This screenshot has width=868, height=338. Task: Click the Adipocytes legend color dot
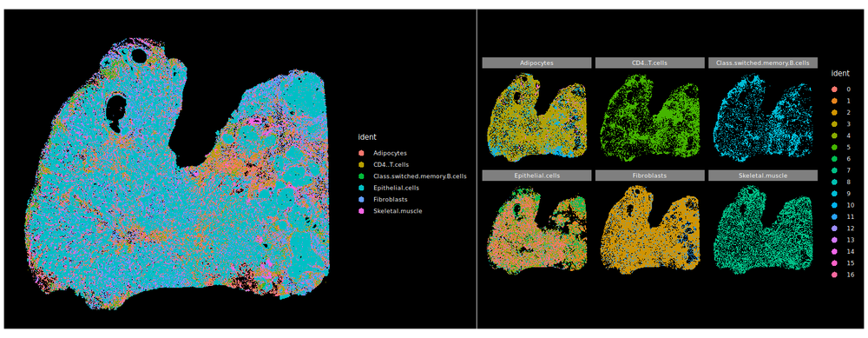(361, 153)
